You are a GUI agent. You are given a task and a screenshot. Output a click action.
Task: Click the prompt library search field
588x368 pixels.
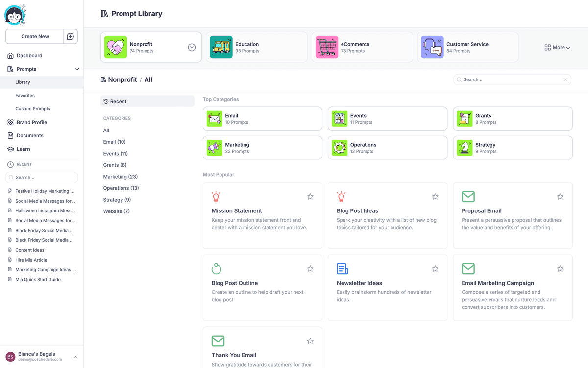click(x=510, y=79)
